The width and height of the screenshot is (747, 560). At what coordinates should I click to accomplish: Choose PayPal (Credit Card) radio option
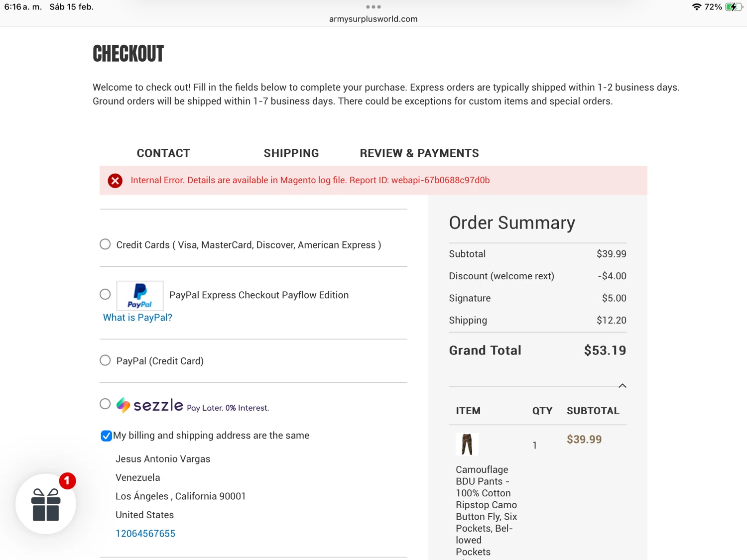tap(105, 360)
